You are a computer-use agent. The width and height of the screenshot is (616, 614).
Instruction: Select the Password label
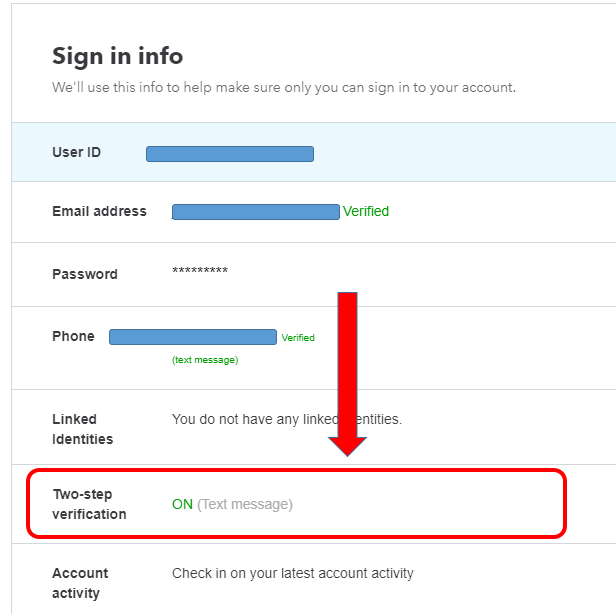pos(85,274)
